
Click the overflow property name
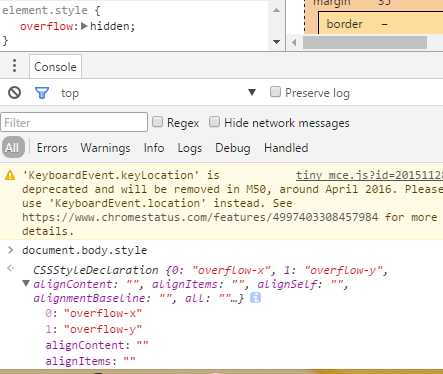click(x=46, y=26)
